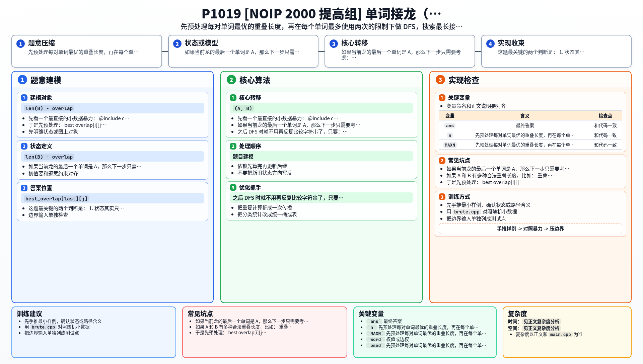This screenshot has width=643, height=364.
Task: Select the page title P1019 单词接龙
Action: coord(321,14)
